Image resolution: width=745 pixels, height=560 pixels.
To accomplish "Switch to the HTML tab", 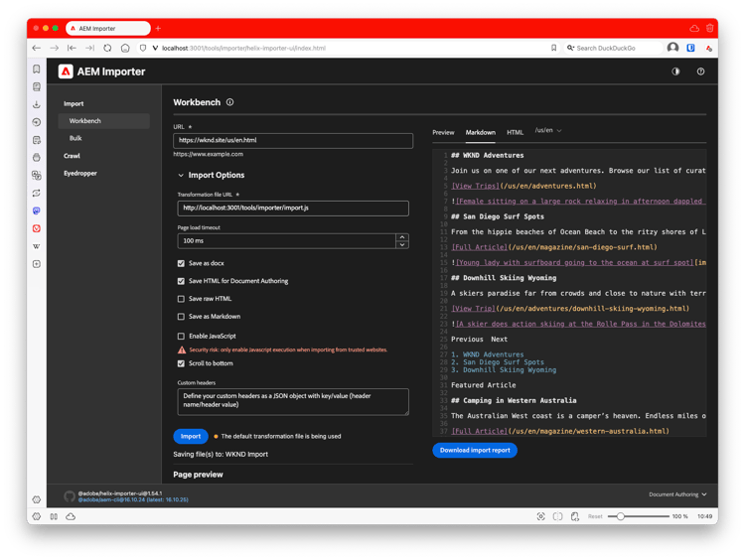I will point(515,132).
